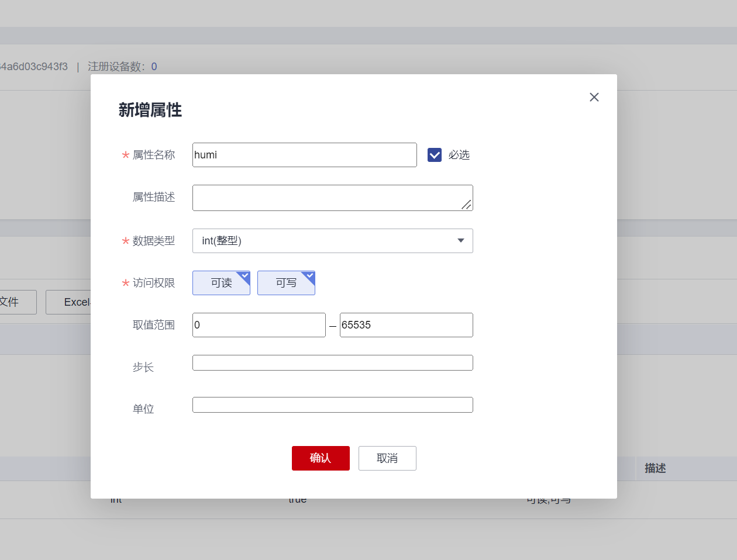Screen dimensions: 737x560
Task: Open the 数据类型 dropdown showing int(整型)
Action: [x=332, y=241]
